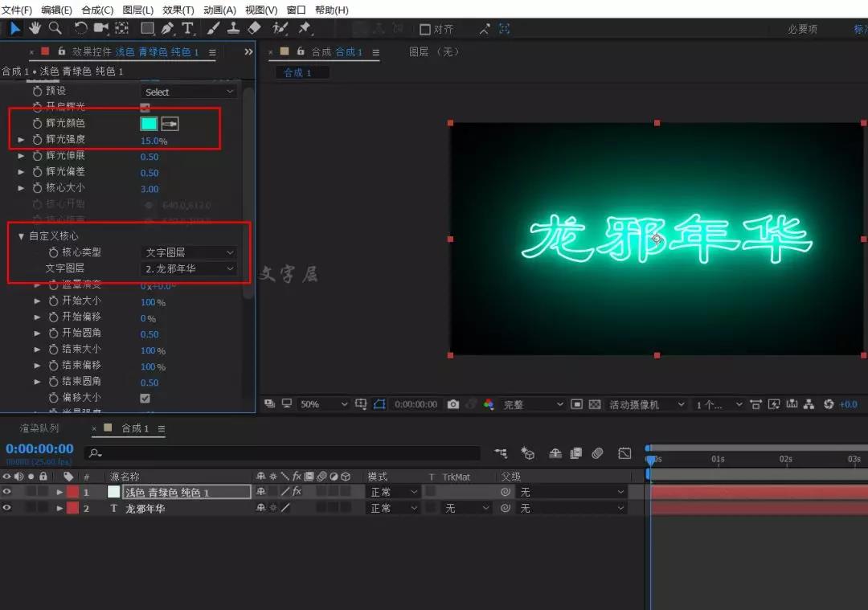Click the timeline current time 0:00:00:00
Viewport: 868px width, 610px height.
[40, 449]
